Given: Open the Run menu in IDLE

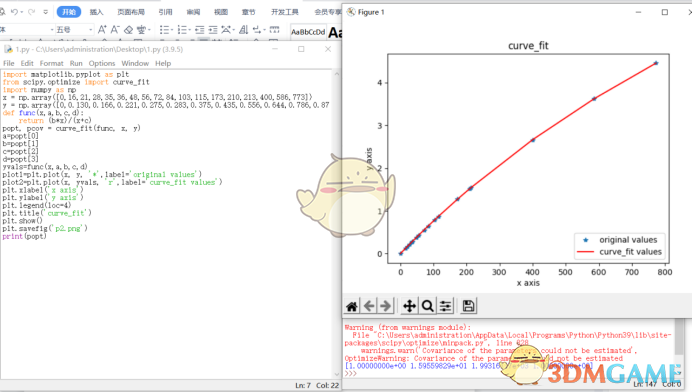Looking at the screenshot, I should pyautogui.click(x=76, y=64).
